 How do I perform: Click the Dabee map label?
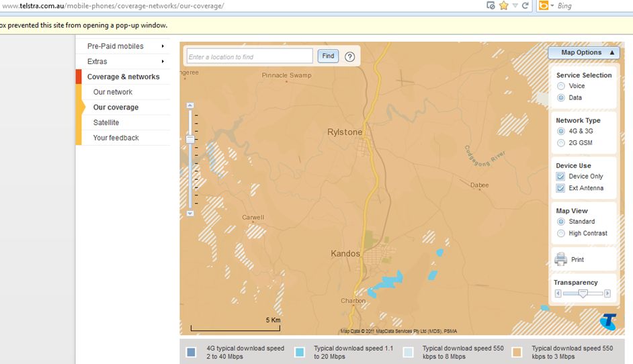click(x=480, y=185)
